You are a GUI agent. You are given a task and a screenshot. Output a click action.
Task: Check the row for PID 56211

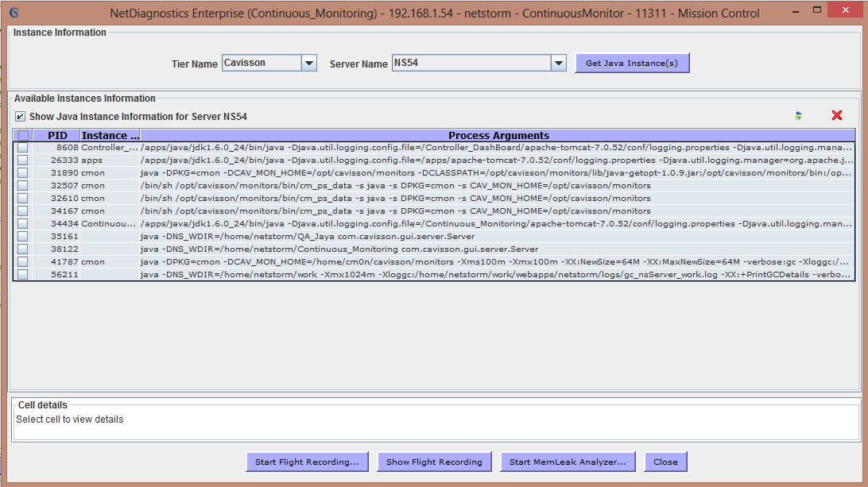click(23, 275)
